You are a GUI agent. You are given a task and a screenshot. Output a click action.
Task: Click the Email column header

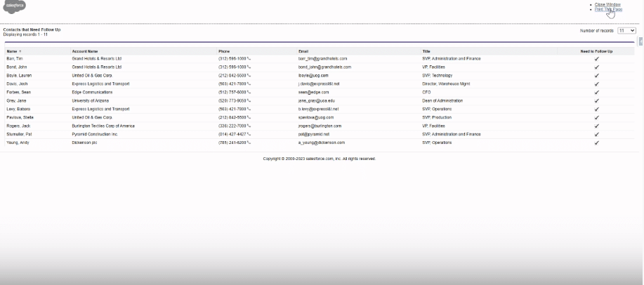[x=303, y=51]
